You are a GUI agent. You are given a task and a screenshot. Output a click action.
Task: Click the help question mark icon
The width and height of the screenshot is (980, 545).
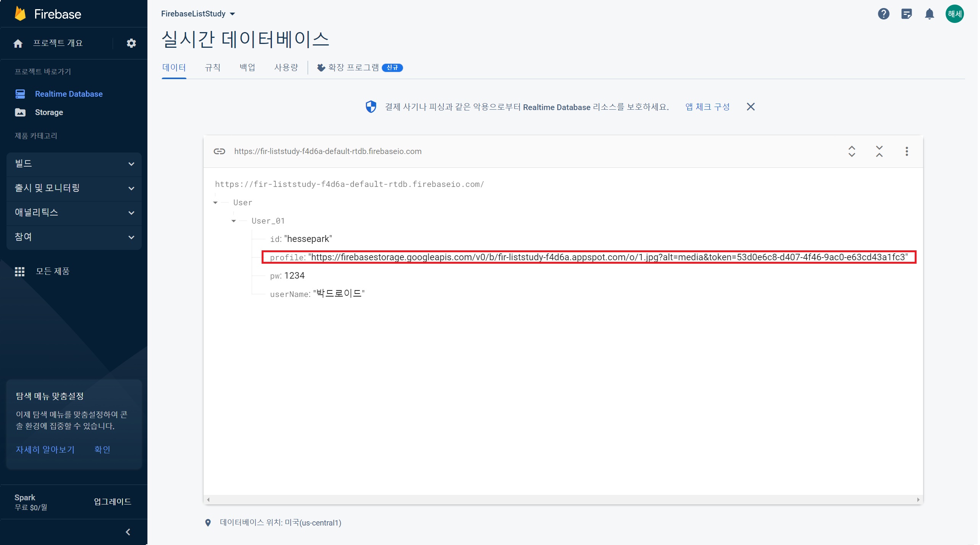pyautogui.click(x=883, y=14)
